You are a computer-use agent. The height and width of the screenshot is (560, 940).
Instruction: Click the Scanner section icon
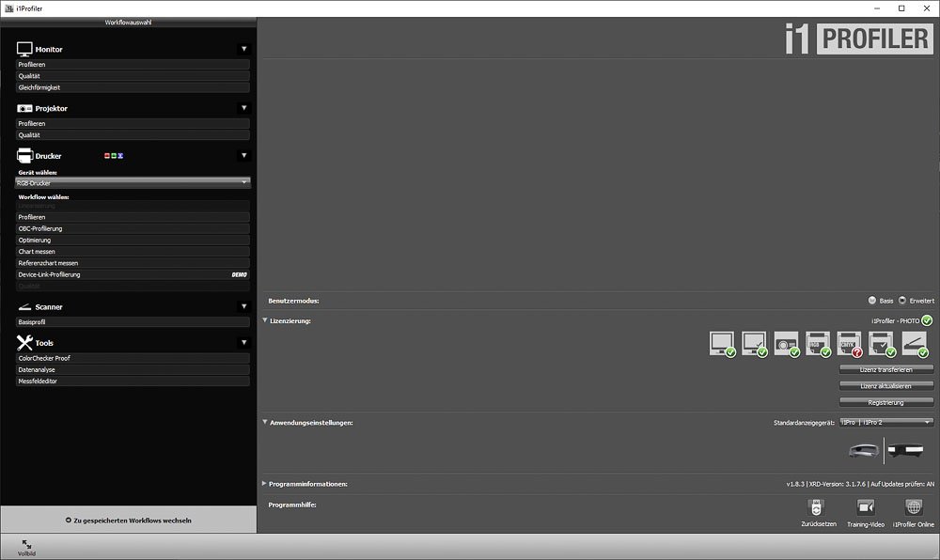click(x=24, y=306)
